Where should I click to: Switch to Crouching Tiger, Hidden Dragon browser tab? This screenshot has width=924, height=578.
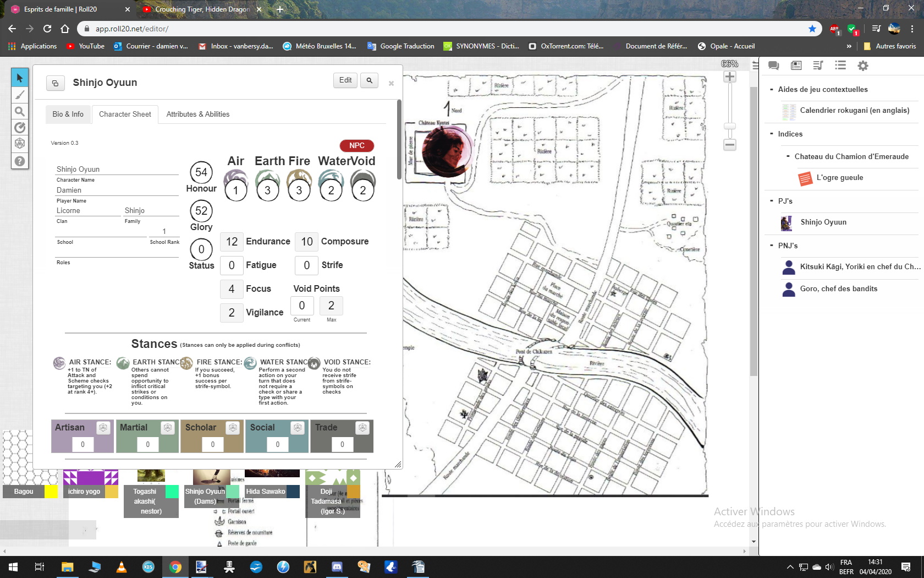tap(202, 9)
